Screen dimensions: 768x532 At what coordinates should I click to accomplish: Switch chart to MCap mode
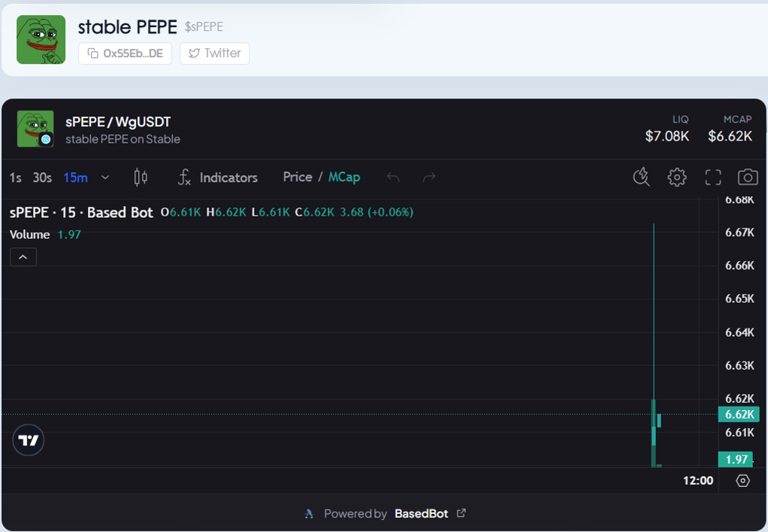click(x=344, y=177)
